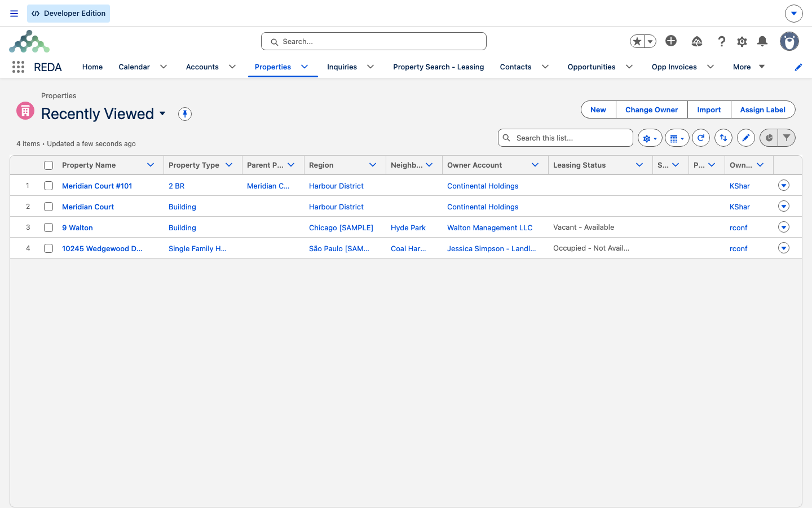The height and width of the screenshot is (508, 812).
Task: Open the hamburger menu beside Developer Edition
Action: point(14,14)
